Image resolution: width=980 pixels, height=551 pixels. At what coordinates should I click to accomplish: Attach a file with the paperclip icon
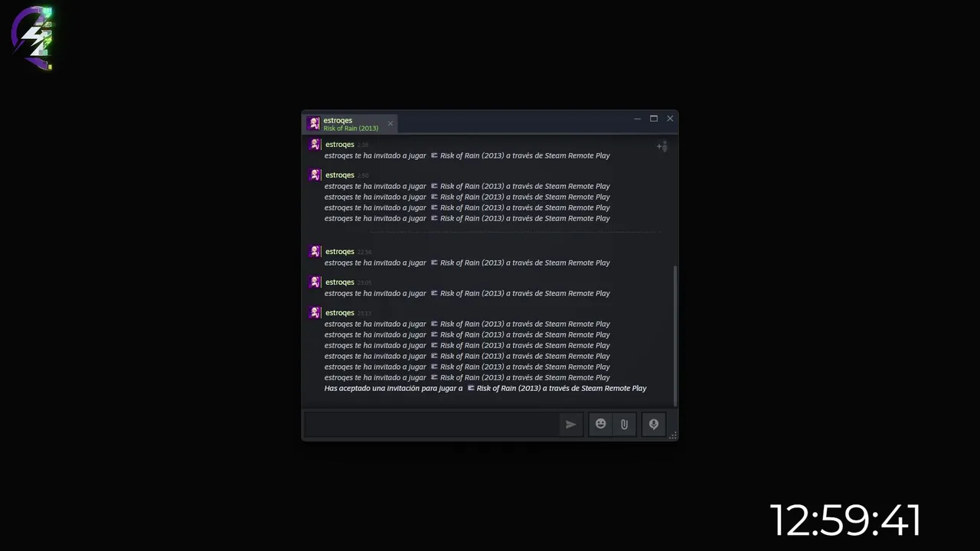(624, 424)
